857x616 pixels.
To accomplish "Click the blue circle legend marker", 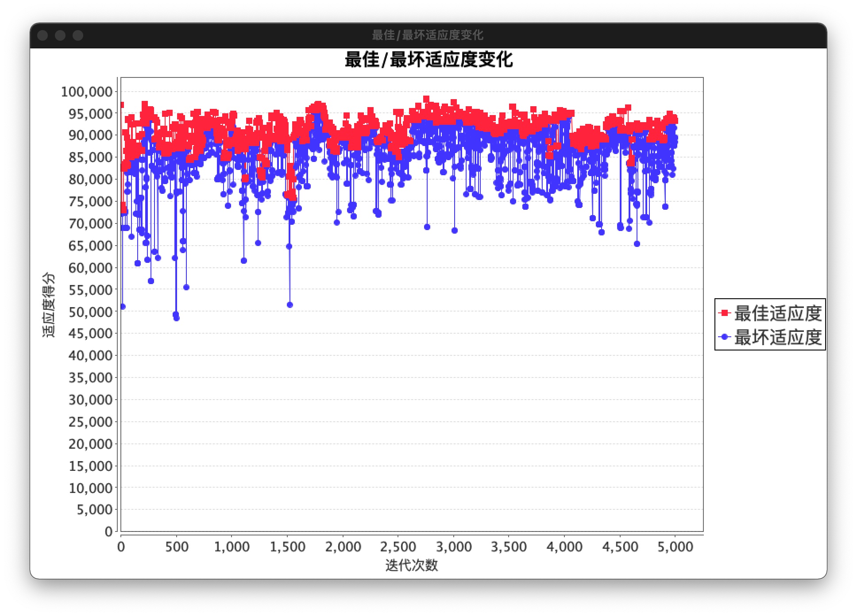I will click(724, 337).
